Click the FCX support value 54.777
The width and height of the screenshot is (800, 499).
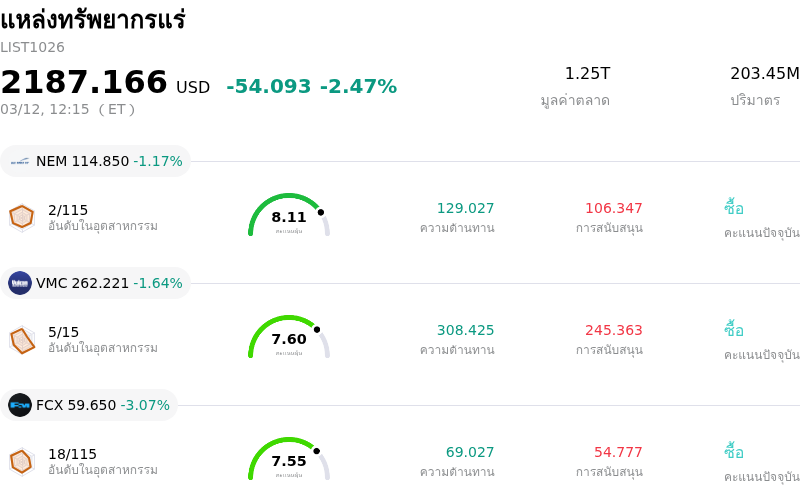point(618,452)
